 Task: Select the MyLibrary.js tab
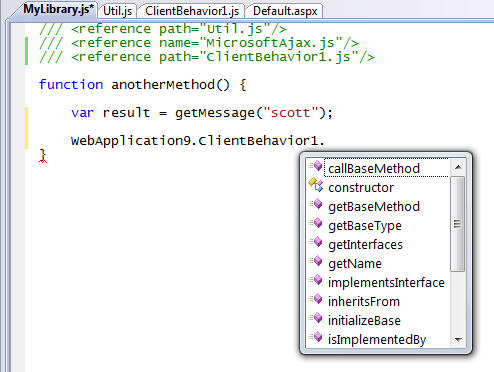pos(58,10)
